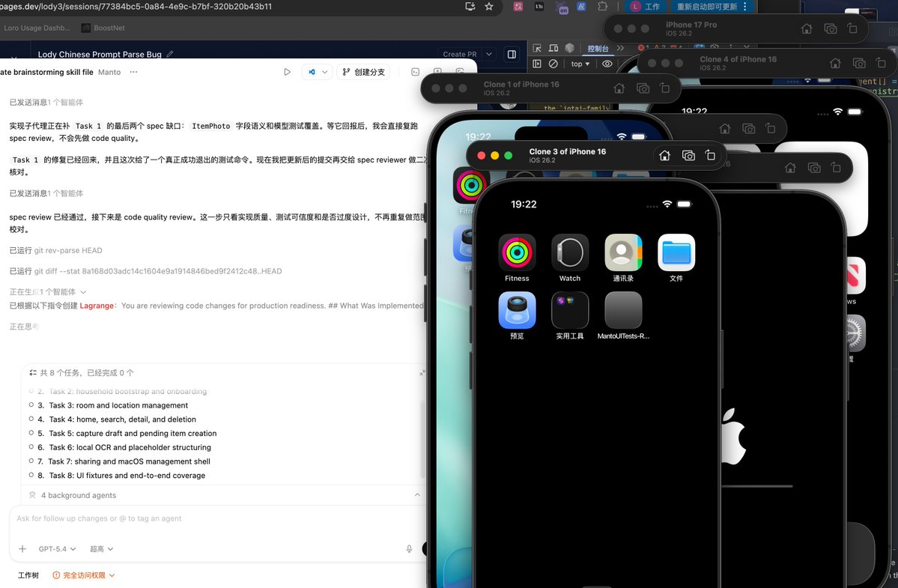Expand the 正在生成1个智能体 chevron
This screenshot has width=898, height=588.
pos(83,291)
